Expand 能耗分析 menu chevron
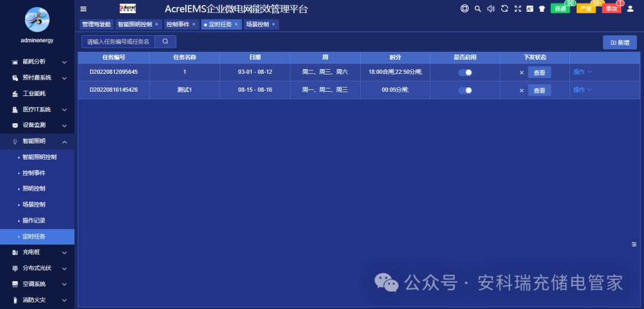The width and height of the screenshot is (644, 309). [64, 62]
